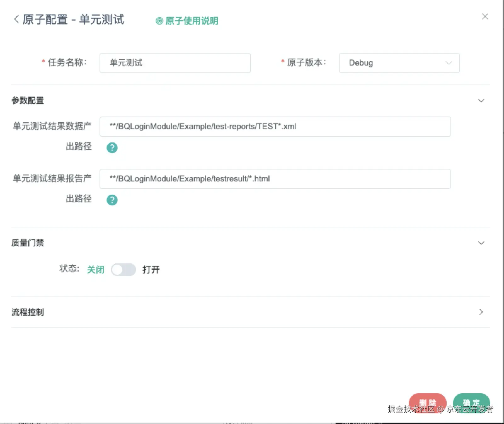Toggle the 质量门禁 status switch

coord(123,270)
